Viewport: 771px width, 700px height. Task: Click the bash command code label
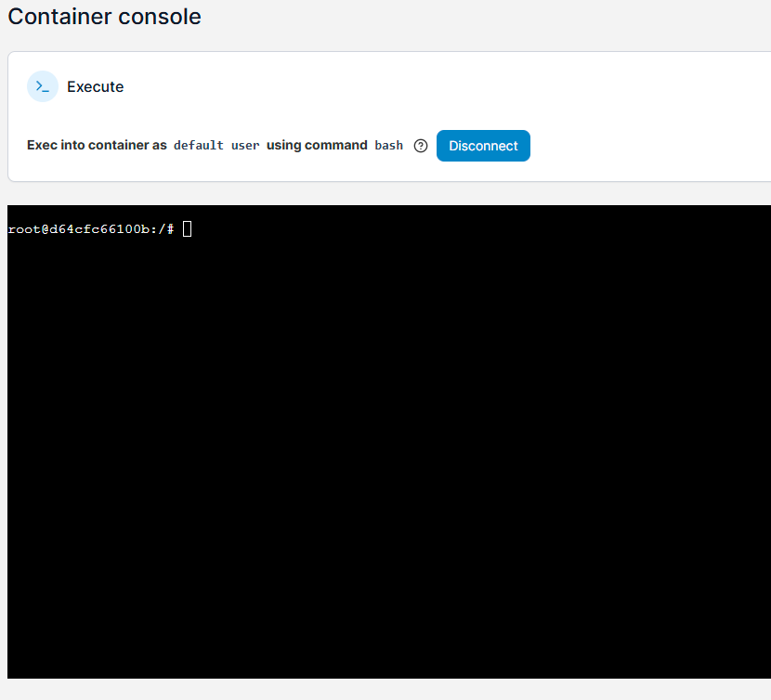tap(388, 146)
